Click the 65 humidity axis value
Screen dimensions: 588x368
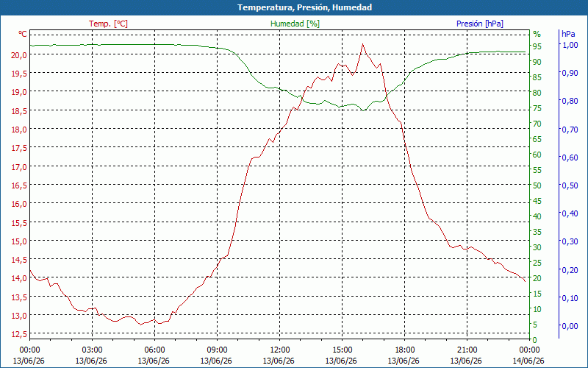pos(537,139)
